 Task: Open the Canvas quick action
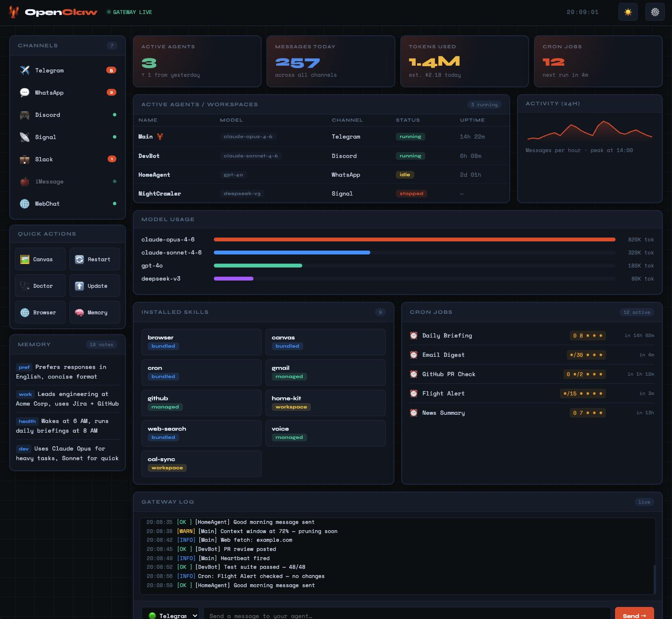pos(40,259)
